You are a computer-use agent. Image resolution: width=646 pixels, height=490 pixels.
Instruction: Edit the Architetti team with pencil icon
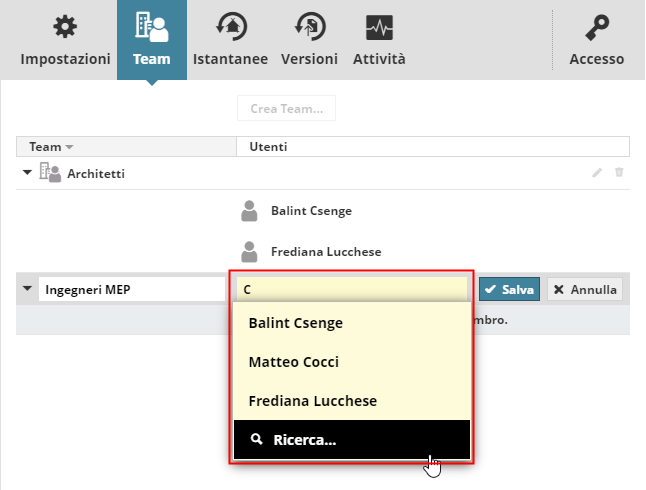[x=597, y=173]
